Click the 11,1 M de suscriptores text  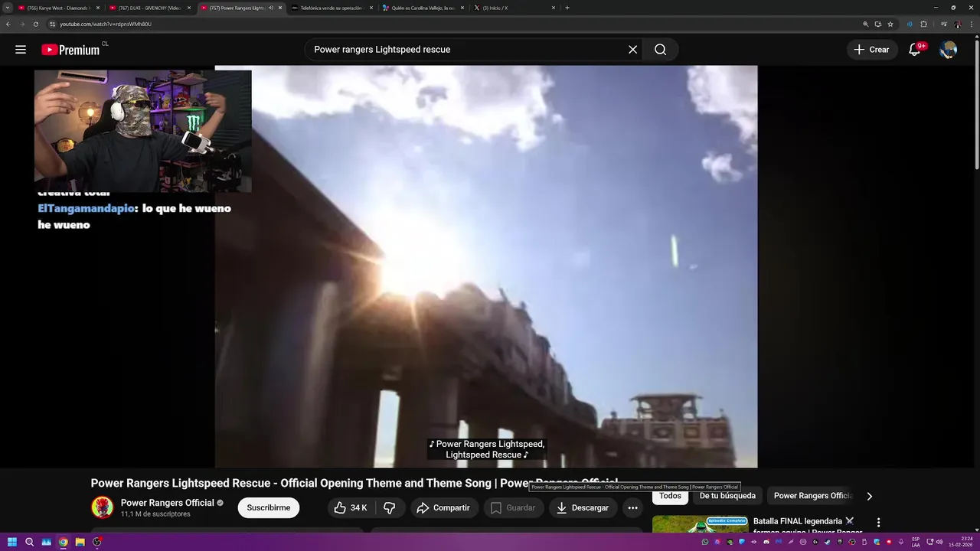155,514
